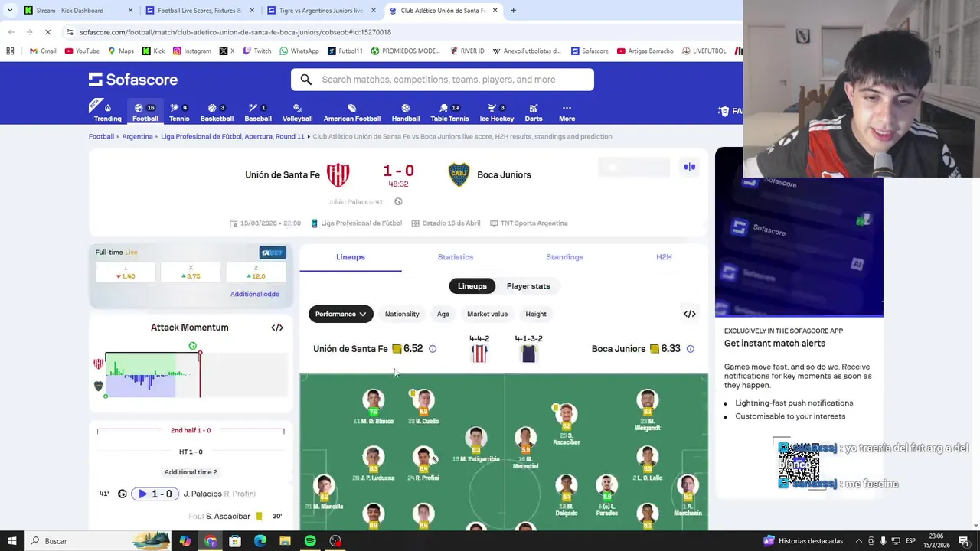Click the Sofascore logo
980x551 pixels.
coord(133,80)
